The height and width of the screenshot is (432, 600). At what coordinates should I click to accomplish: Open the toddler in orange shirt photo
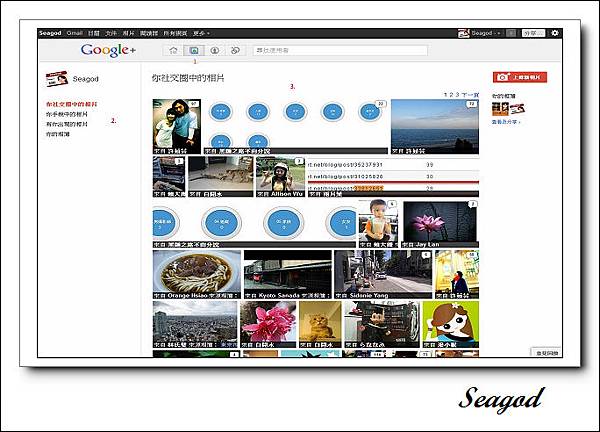click(x=378, y=224)
